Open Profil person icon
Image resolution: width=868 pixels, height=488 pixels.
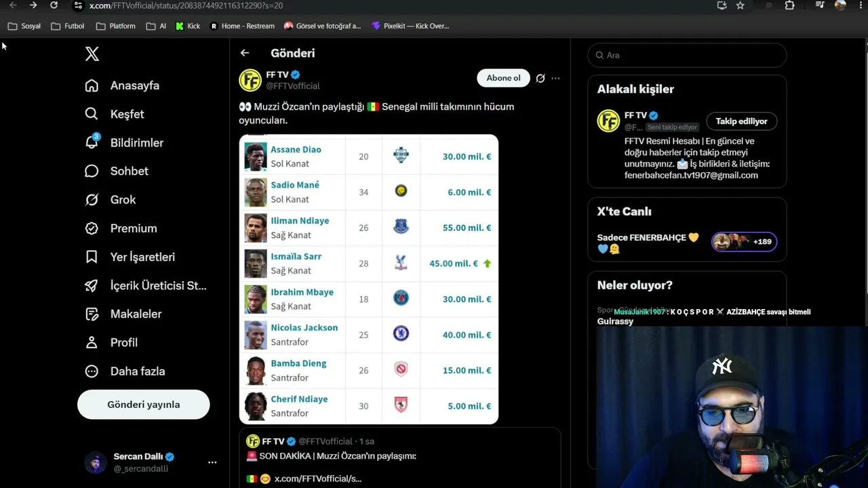[x=92, y=342]
